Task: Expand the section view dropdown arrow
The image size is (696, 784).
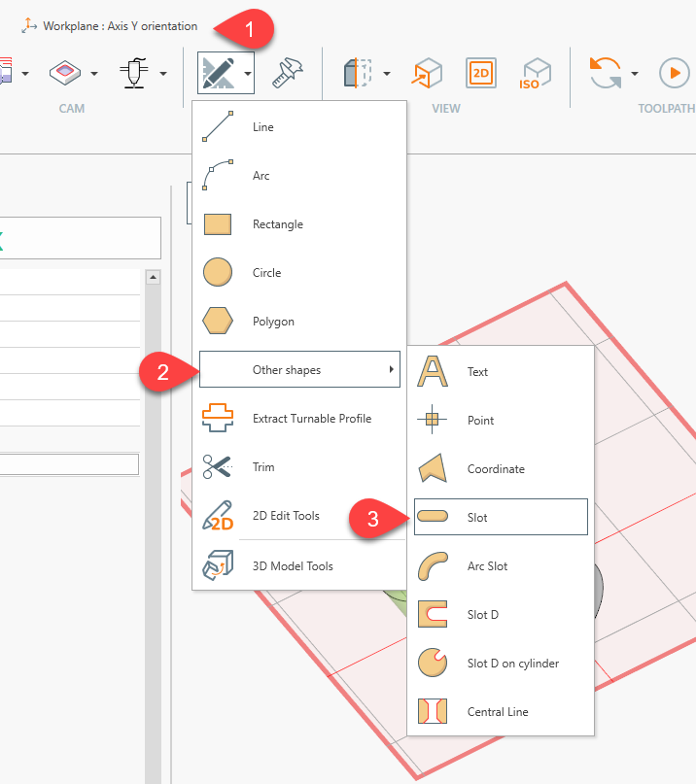Action: coord(387,73)
